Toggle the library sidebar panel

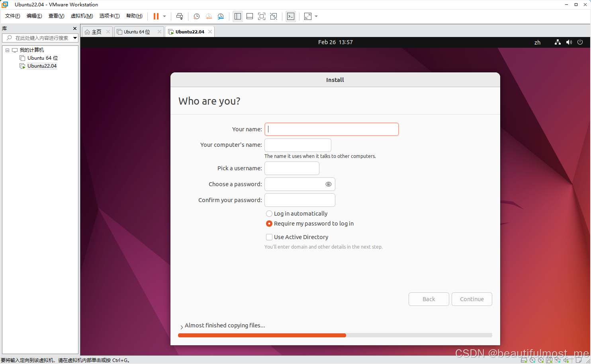(238, 16)
